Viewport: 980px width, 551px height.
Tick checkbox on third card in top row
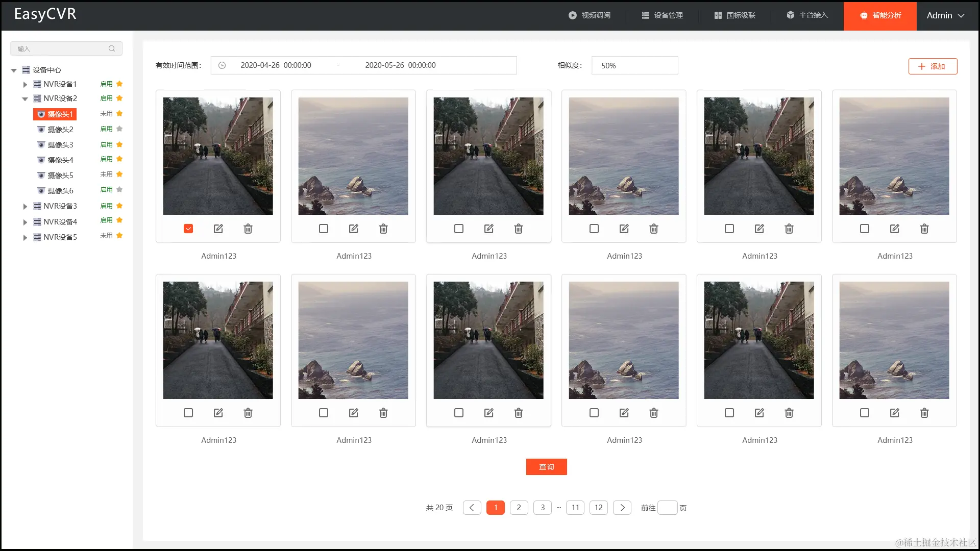click(x=459, y=229)
